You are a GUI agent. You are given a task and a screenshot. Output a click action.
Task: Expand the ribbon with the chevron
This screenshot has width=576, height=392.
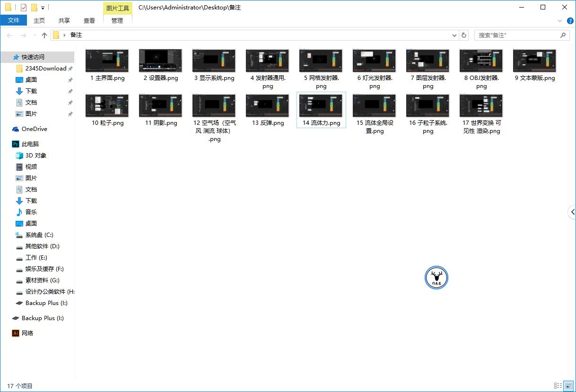[x=560, y=21]
